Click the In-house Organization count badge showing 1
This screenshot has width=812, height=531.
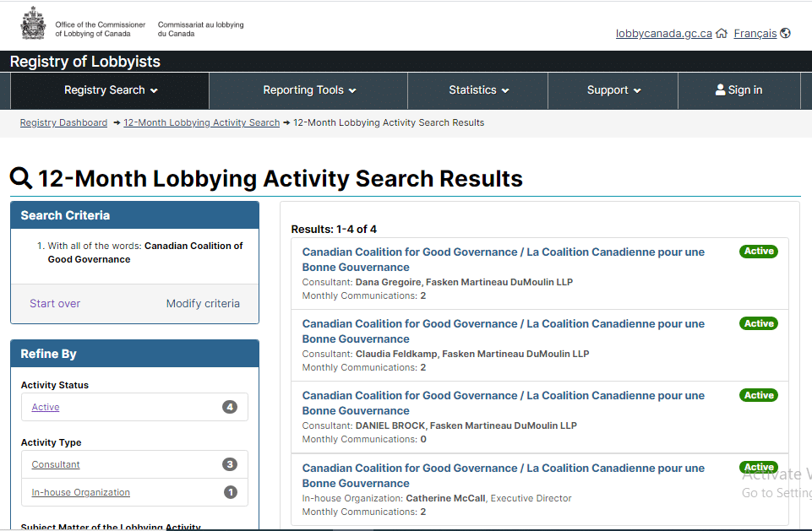click(230, 491)
